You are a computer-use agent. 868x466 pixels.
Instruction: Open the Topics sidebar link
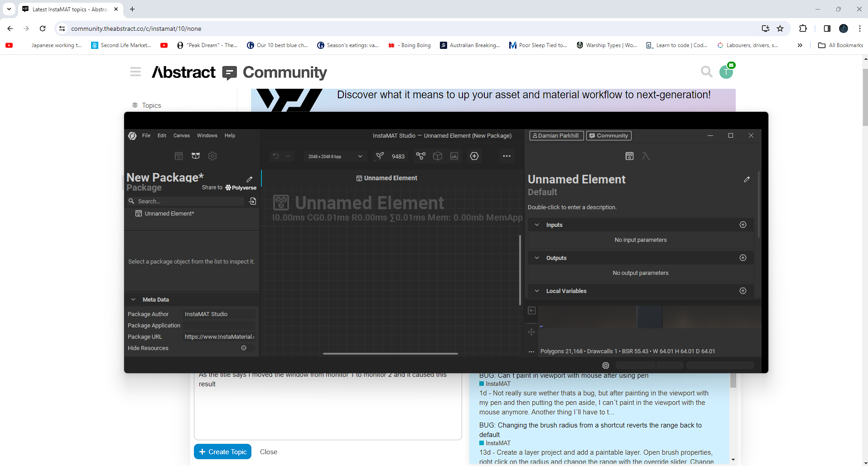[151, 105]
